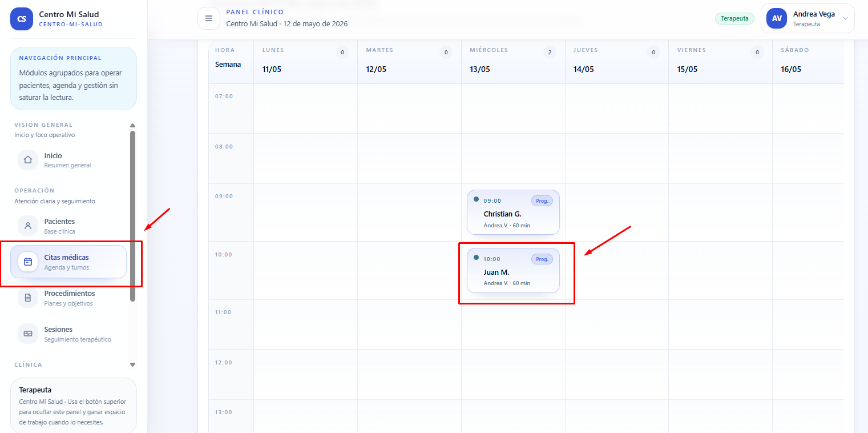Open Christian G. 09:00 appointment card

click(x=513, y=212)
